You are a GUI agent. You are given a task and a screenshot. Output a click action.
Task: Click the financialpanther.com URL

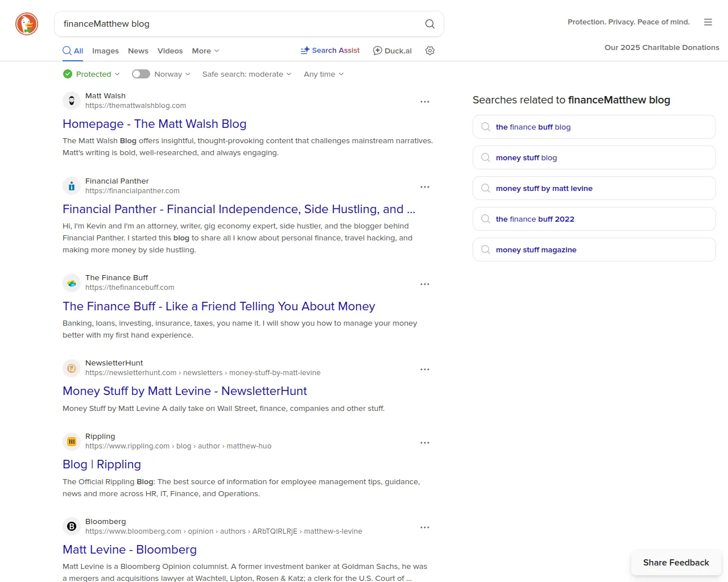tap(133, 191)
